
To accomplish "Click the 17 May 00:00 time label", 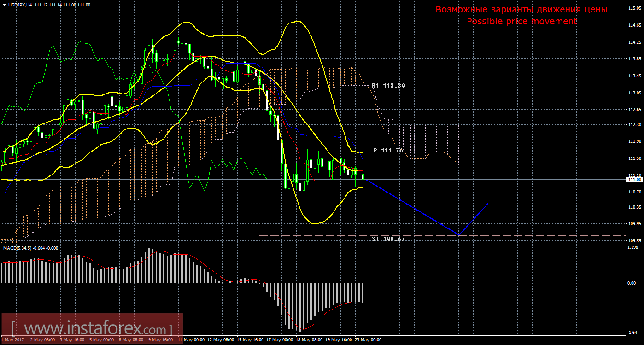I will (x=279, y=340).
